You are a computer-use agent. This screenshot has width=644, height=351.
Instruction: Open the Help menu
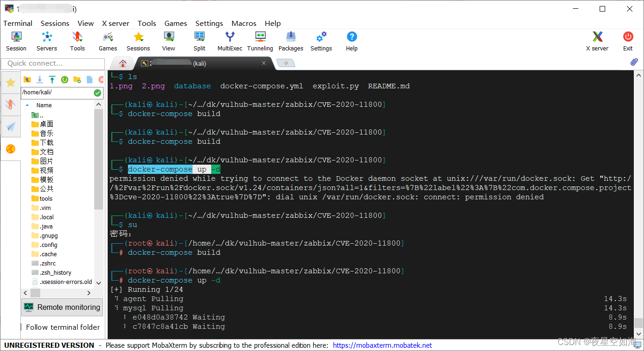tap(273, 23)
